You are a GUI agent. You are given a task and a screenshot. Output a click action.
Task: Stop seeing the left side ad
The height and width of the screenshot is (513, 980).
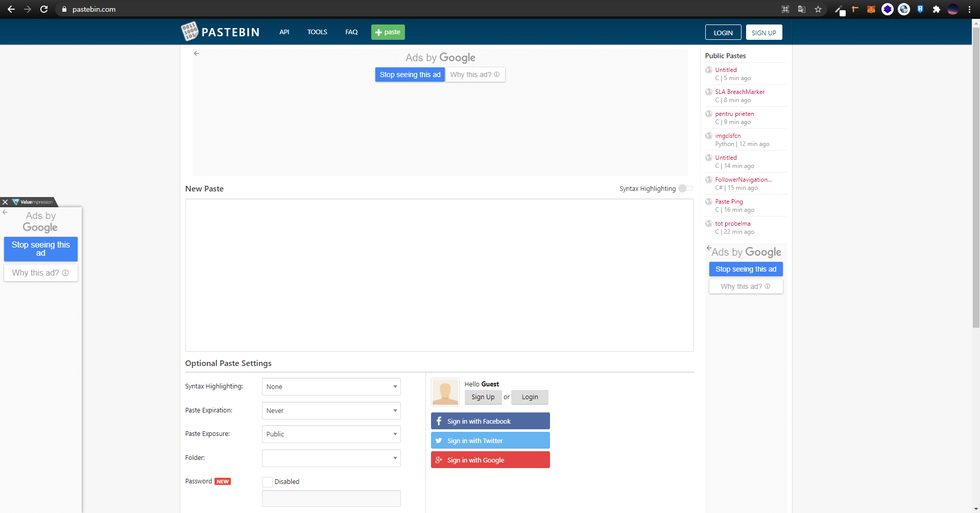coord(41,249)
